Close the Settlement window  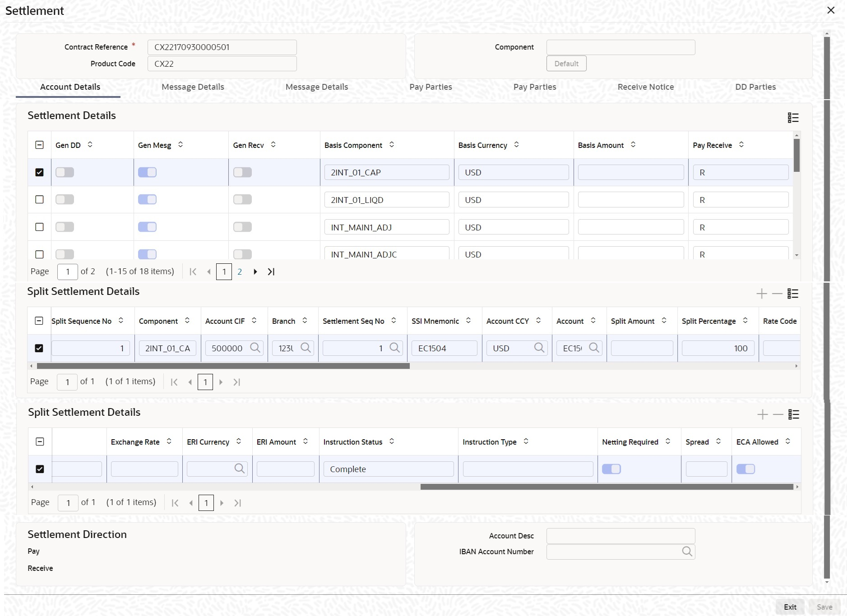click(831, 10)
